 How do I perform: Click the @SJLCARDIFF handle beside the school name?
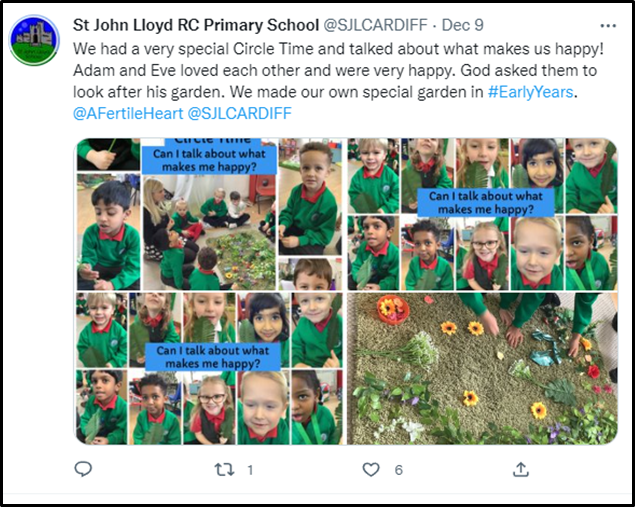pos(375,25)
